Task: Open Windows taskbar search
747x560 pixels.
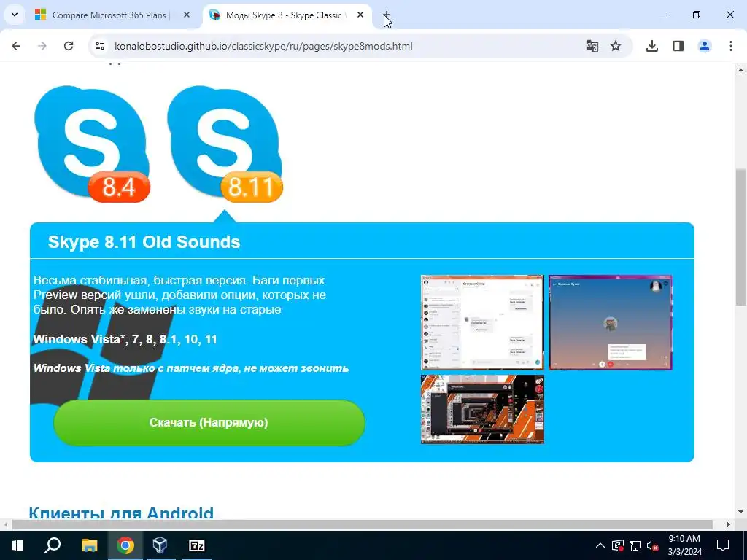Action: click(53, 545)
